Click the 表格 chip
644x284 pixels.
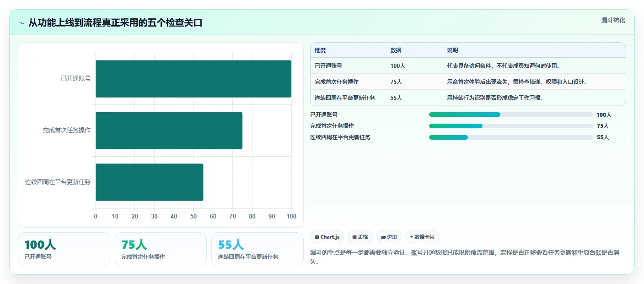(360, 237)
